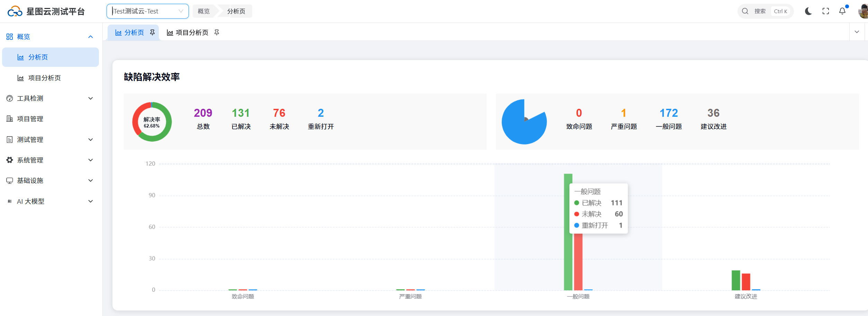The height and width of the screenshot is (316, 868).
Task: Toggle pin on 分析页 tab
Action: pos(152,33)
